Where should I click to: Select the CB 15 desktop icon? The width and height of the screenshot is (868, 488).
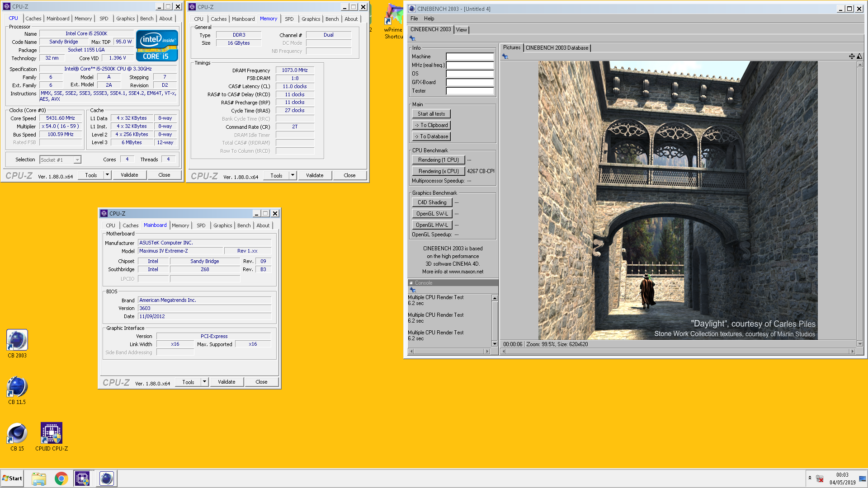(17, 437)
